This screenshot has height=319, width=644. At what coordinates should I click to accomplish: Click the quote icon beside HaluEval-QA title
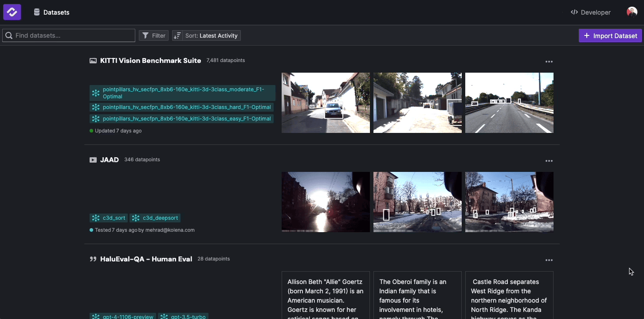pyautogui.click(x=93, y=259)
